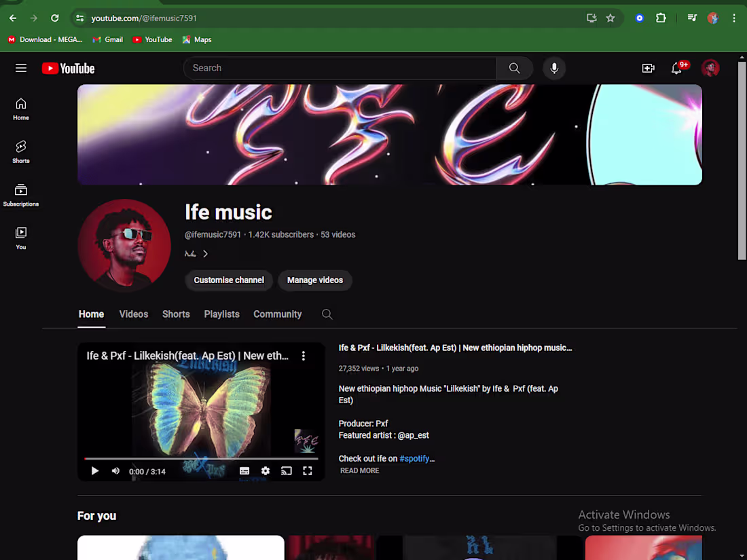Click the Create video icon in the header

point(648,68)
